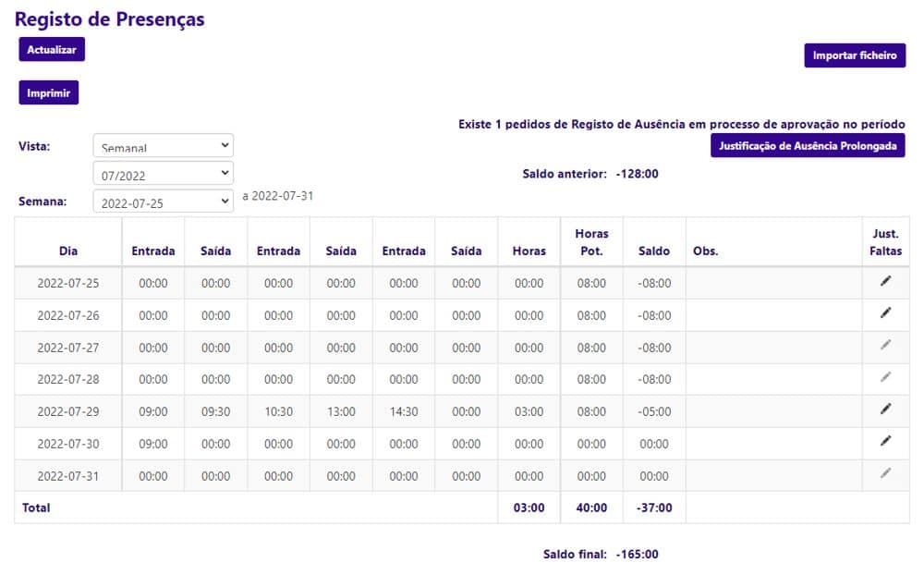Expand the month dropdown showing 07/2022

click(x=164, y=174)
